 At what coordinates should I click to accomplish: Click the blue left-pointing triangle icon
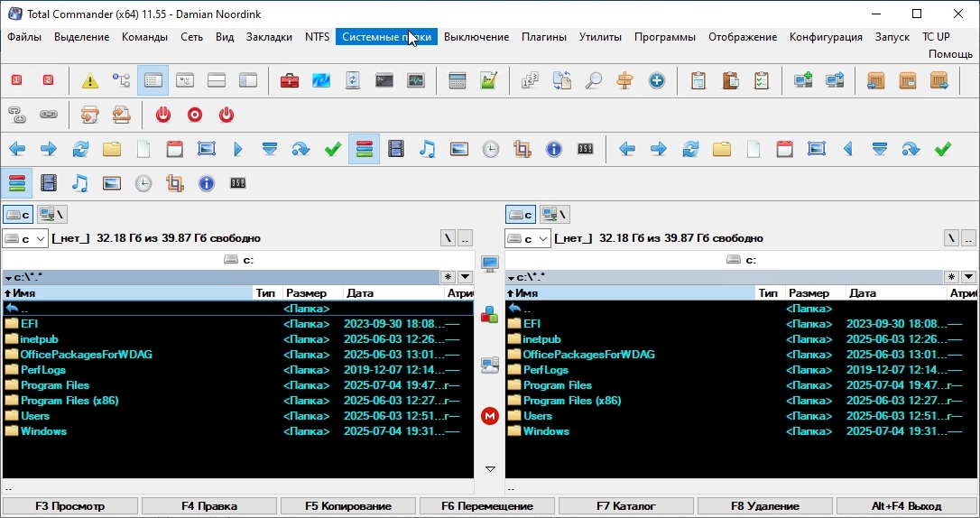(x=848, y=149)
